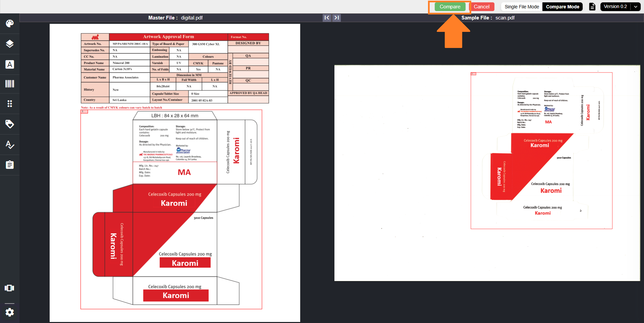Click the 'Format No.' header cell
The image size is (644, 323).
pyautogui.click(x=248, y=37)
